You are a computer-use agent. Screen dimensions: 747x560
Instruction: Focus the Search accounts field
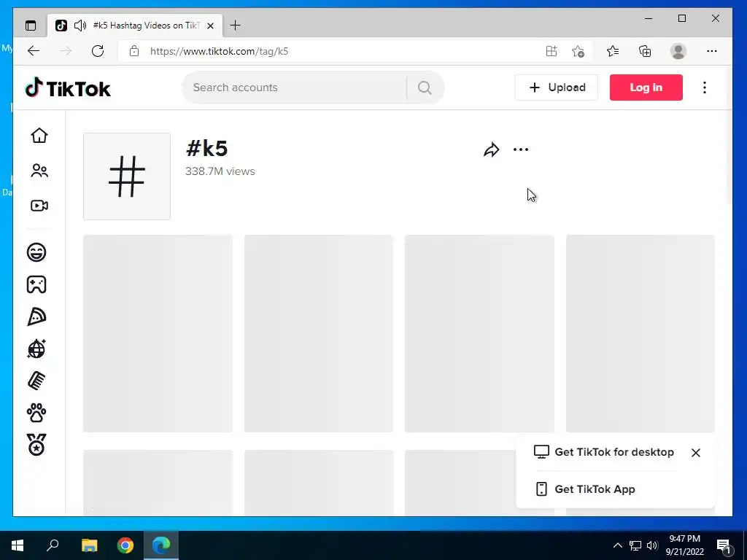click(x=295, y=87)
